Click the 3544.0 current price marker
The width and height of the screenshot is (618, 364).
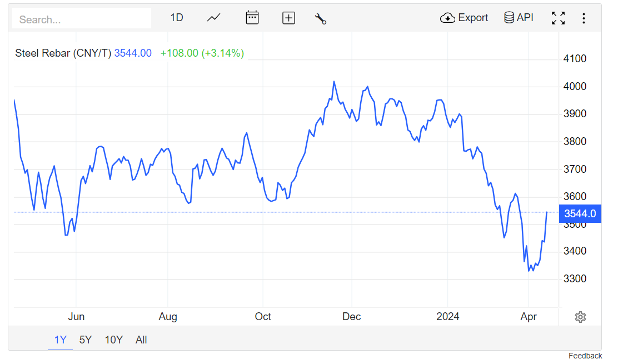click(580, 213)
